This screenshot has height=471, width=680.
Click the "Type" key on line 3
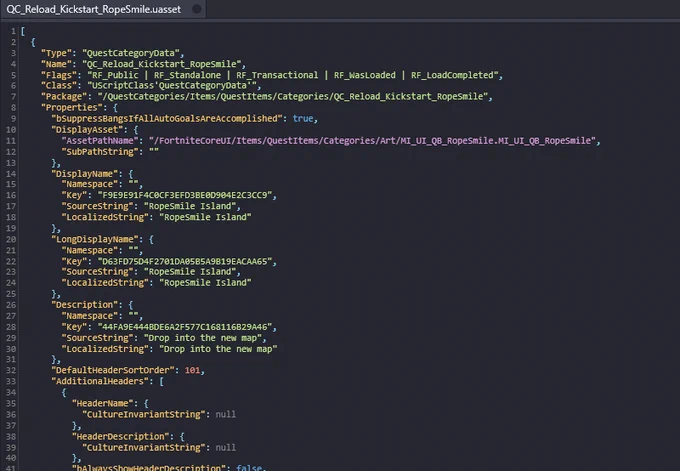[x=56, y=53]
